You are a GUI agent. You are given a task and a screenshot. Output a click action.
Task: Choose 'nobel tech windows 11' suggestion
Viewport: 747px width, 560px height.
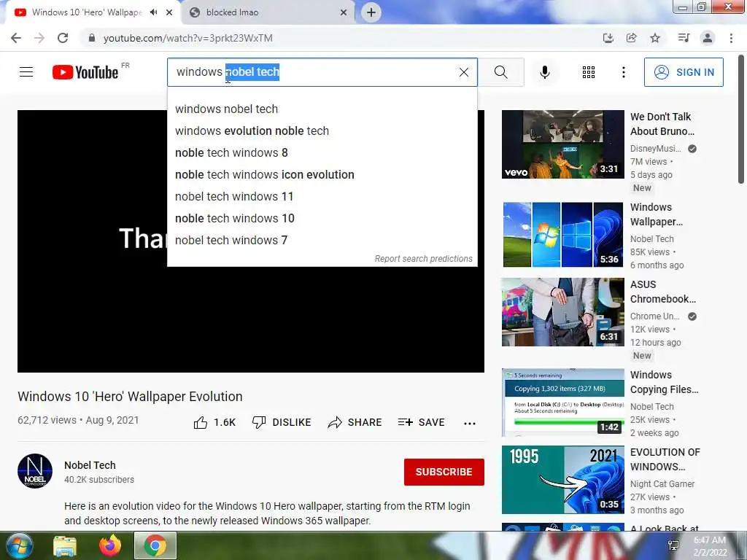322,197
